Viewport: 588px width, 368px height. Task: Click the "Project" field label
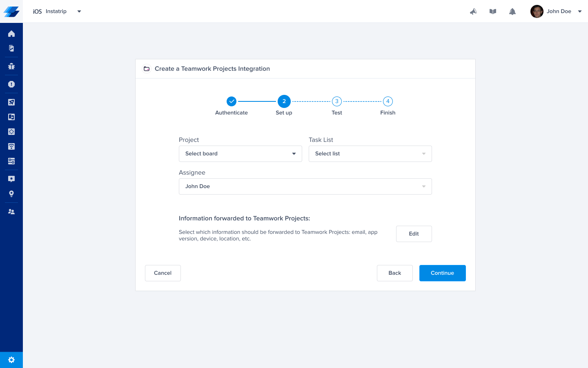189,140
